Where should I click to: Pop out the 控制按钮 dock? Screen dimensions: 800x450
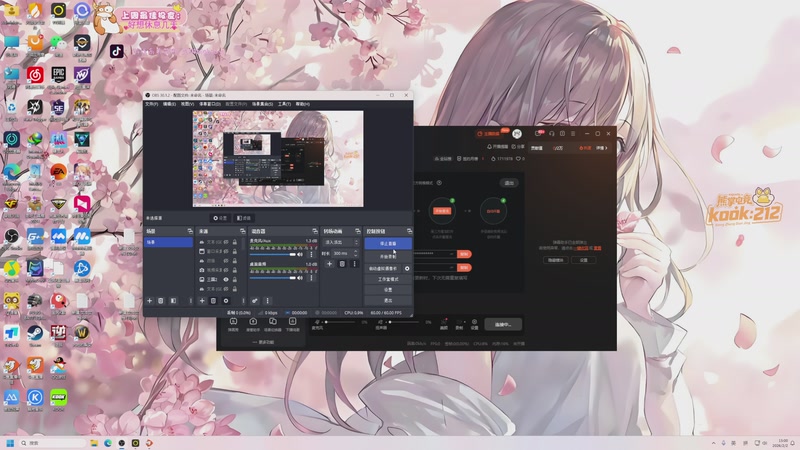coord(409,231)
